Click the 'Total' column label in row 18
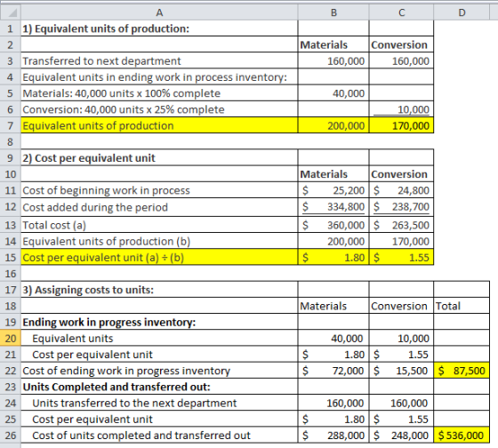The image size is (498, 448). pos(462,306)
